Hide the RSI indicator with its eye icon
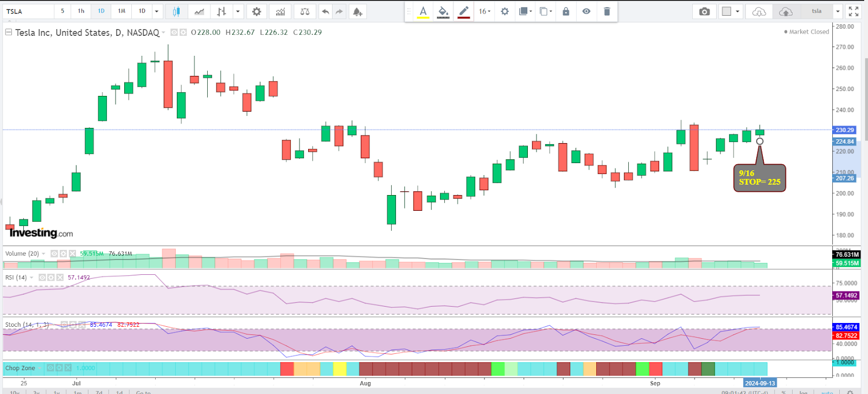 41,277
